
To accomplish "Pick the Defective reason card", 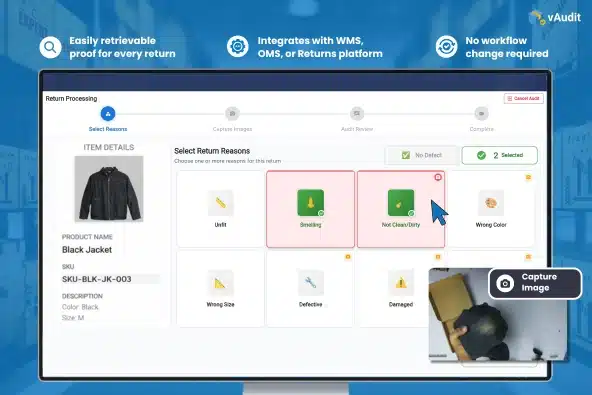I will pos(310,289).
